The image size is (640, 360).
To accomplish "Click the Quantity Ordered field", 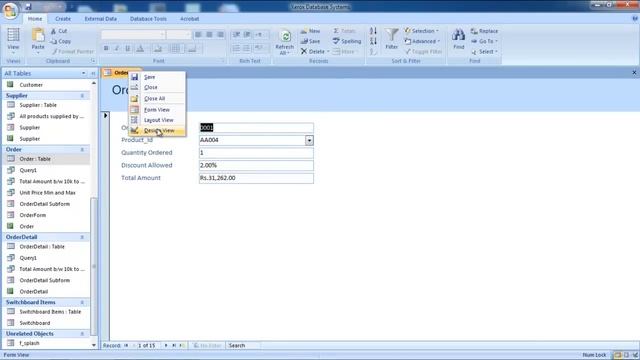I will [x=256, y=153].
